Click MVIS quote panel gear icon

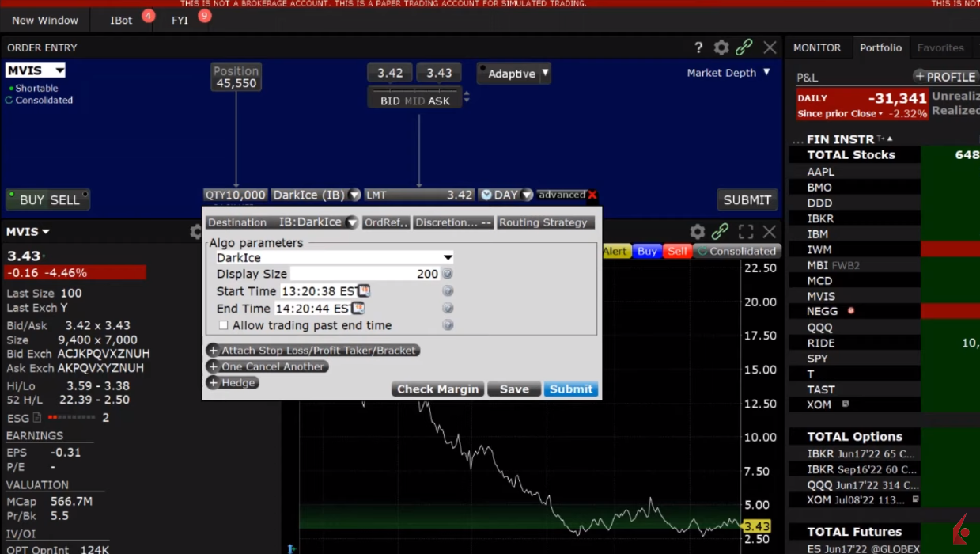coord(197,232)
